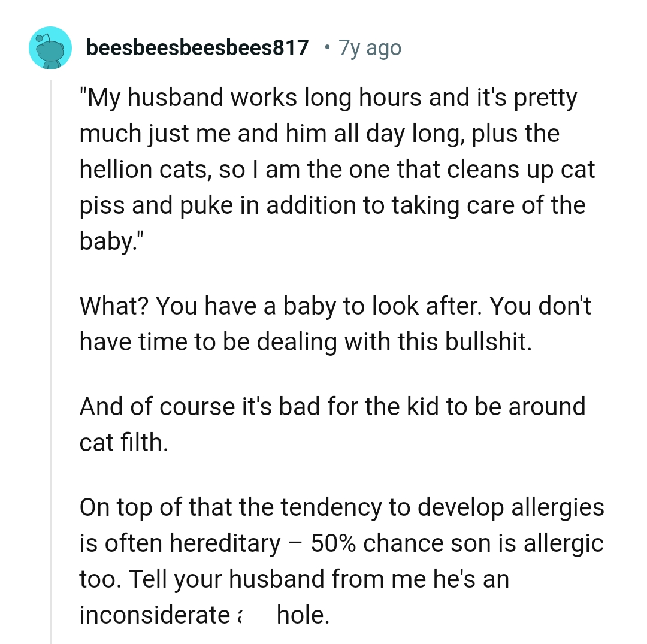
Task: Click the paragraph starting "On top of that"
Action: click(341, 561)
